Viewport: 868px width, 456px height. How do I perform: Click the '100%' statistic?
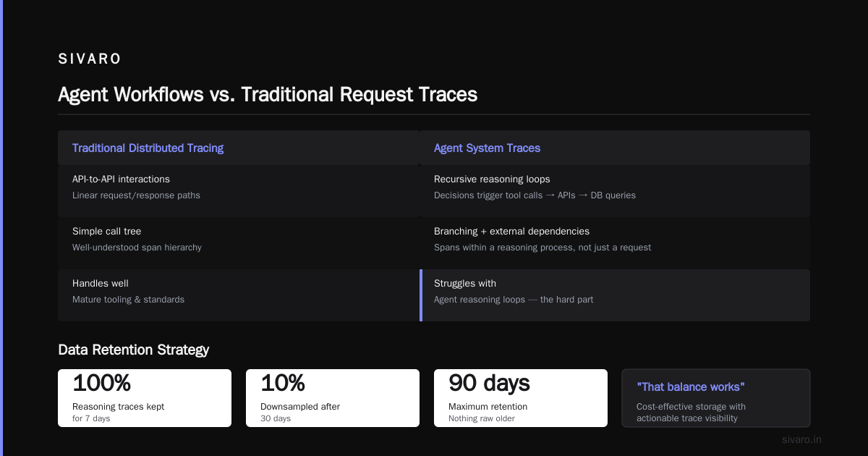[101, 383]
